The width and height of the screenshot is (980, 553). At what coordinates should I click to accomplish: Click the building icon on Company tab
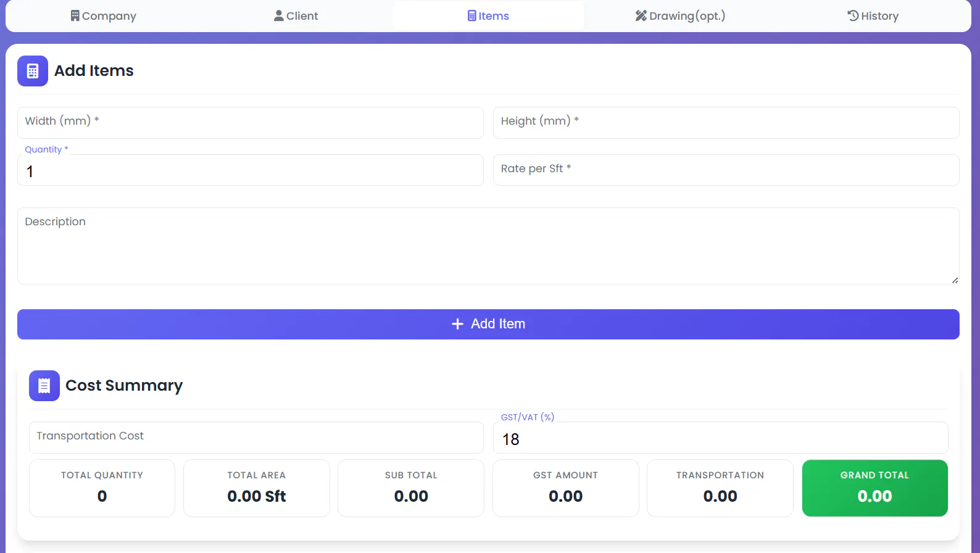(x=75, y=15)
